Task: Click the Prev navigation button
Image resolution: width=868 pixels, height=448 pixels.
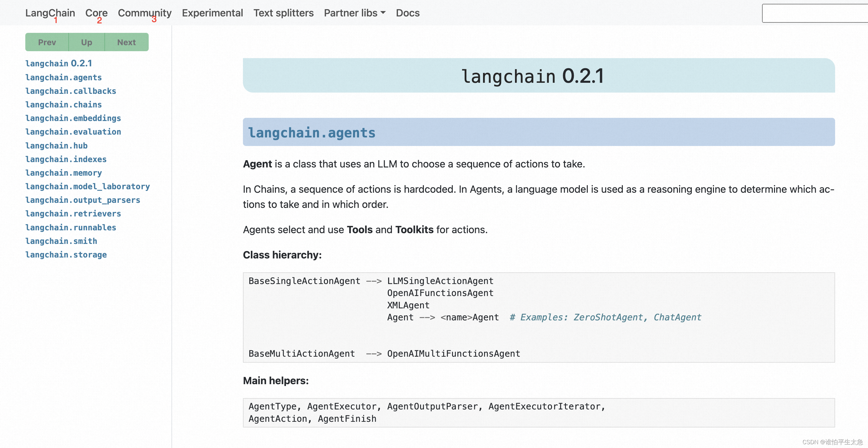Action: (x=46, y=42)
